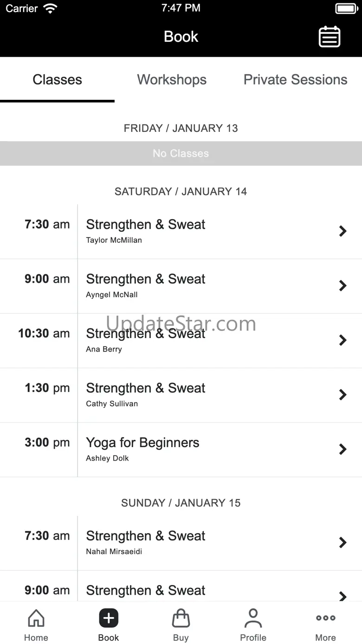Screen dimensions: 362x644
Task: Expand Nahal Mirsaeidi's Sunday class chevron
Action: pyautogui.click(x=343, y=542)
